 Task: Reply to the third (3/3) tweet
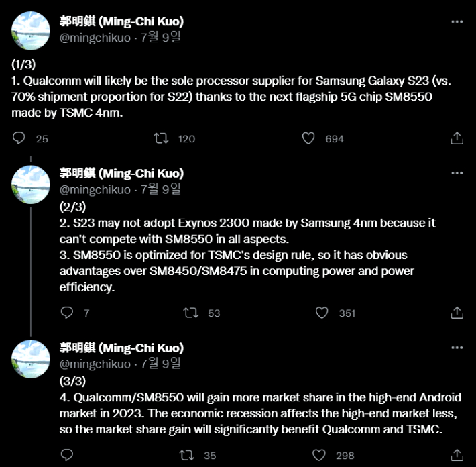[66, 455]
